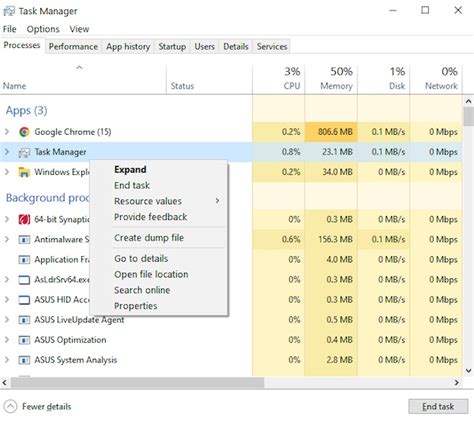Expand the ASUS HID Access process
The image size is (474, 421).
[7, 299]
